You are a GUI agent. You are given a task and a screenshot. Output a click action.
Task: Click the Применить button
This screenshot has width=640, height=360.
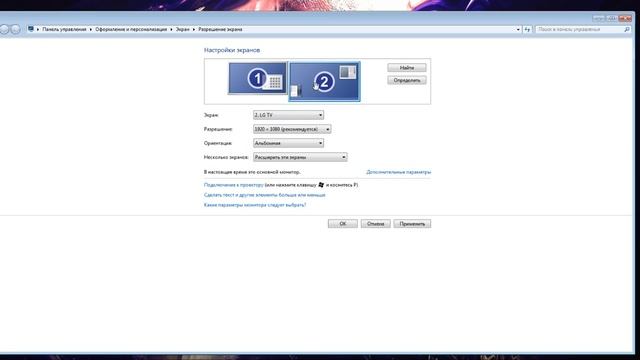pyautogui.click(x=412, y=224)
